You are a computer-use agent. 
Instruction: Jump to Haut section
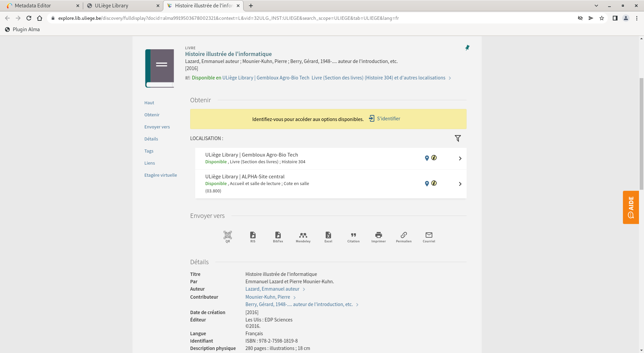click(x=149, y=103)
